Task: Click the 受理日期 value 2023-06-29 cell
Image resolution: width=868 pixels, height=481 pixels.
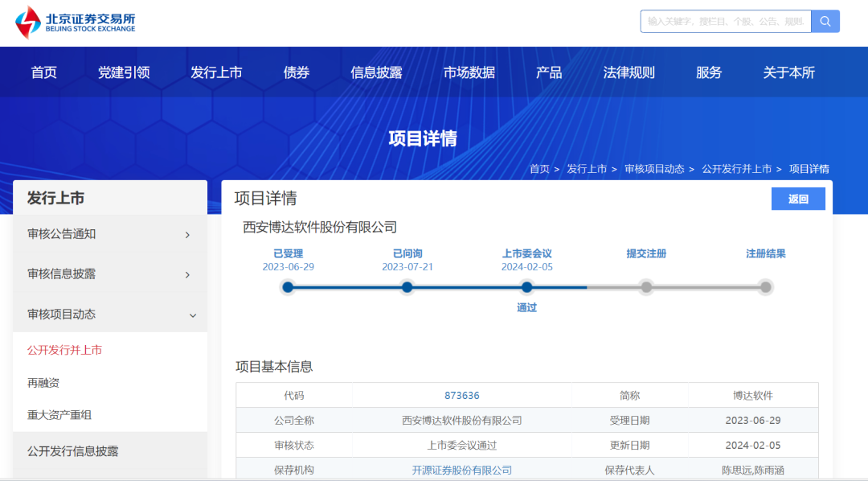Action: (753, 421)
